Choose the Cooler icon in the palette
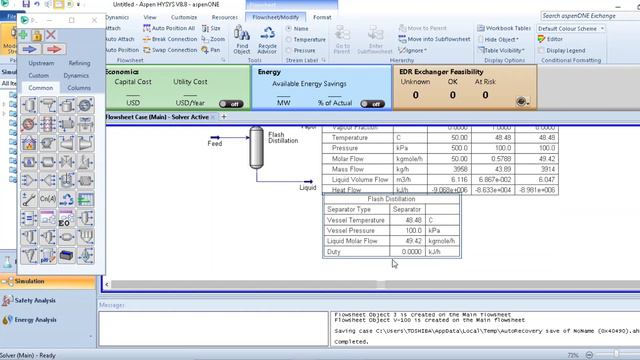This screenshot has height=360, width=640. point(85,105)
